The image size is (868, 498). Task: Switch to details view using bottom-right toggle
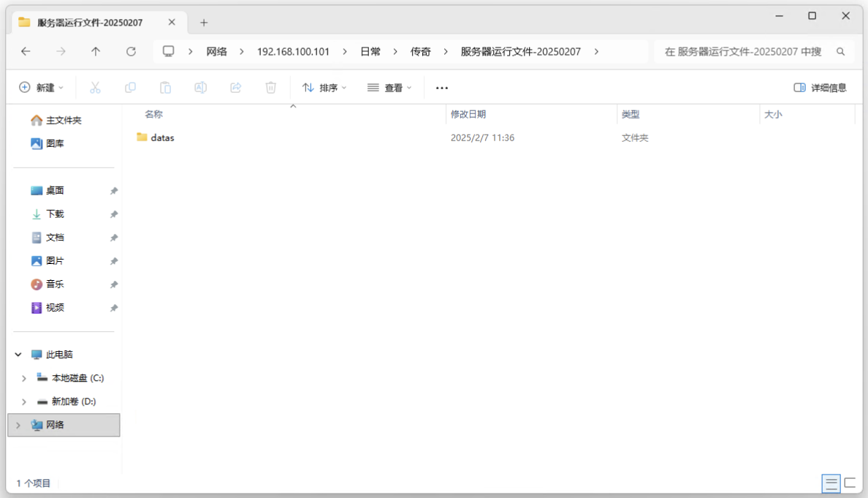point(831,483)
